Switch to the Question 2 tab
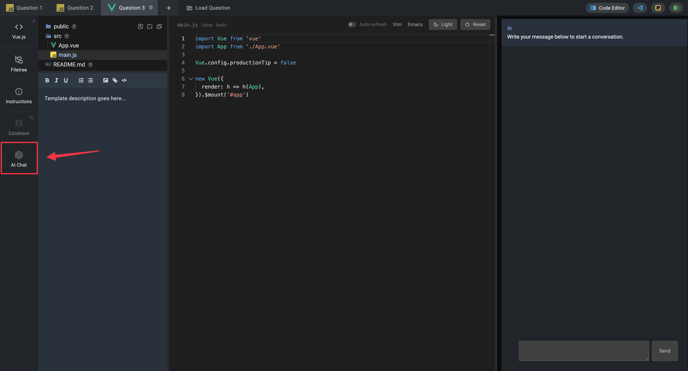Image resolution: width=688 pixels, height=371 pixels. tap(75, 8)
